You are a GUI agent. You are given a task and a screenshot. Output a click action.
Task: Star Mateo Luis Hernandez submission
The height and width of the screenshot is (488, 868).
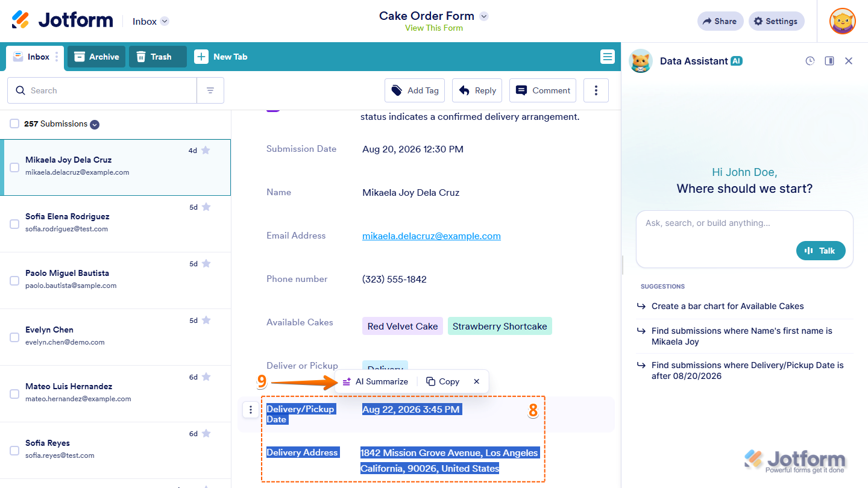[x=206, y=377]
